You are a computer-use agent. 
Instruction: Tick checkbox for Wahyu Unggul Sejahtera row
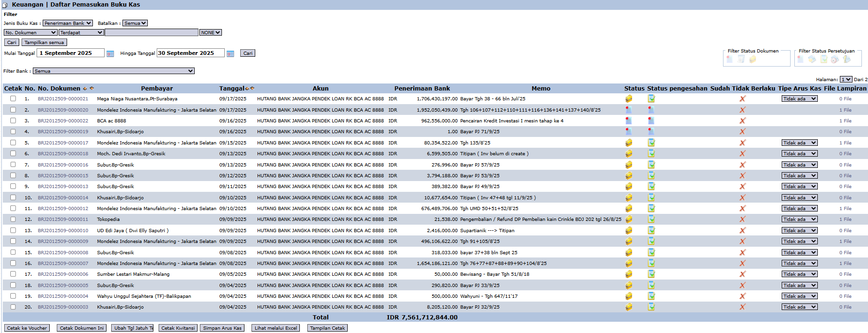click(x=13, y=296)
